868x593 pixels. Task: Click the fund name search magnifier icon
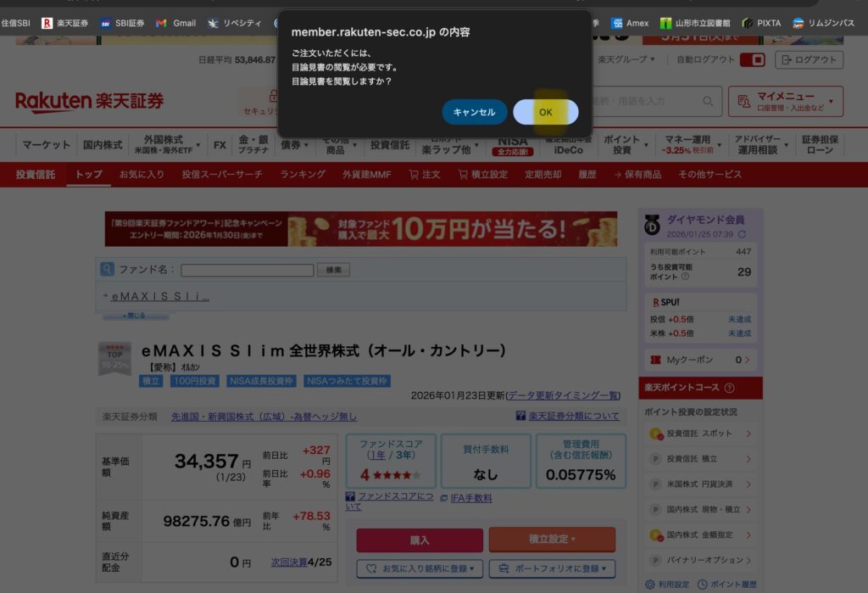(x=108, y=269)
